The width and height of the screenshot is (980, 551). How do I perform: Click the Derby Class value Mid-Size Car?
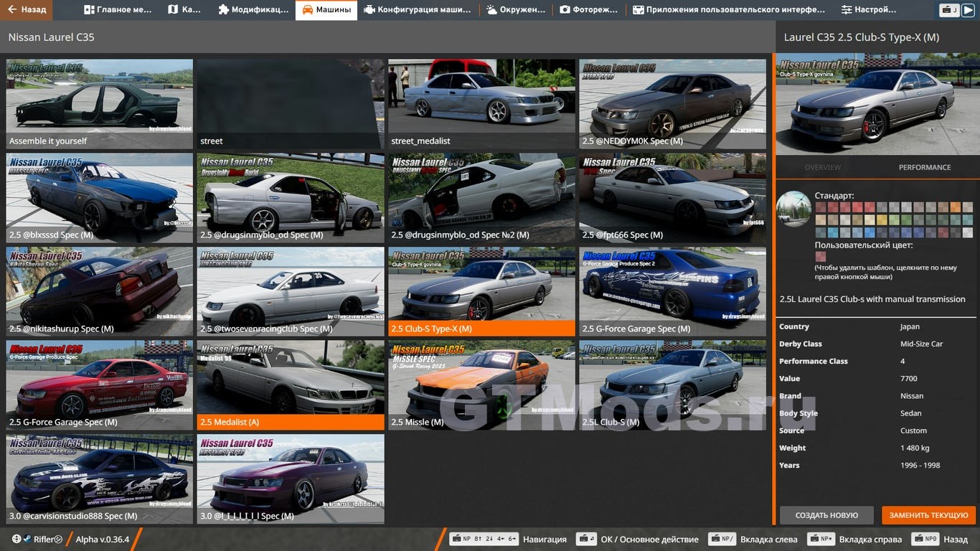point(921,344)
